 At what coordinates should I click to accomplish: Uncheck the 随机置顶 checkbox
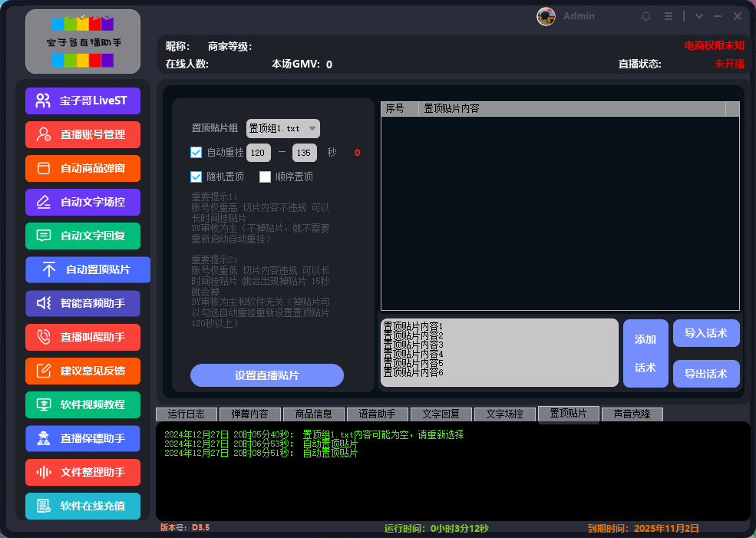[196, 177]
